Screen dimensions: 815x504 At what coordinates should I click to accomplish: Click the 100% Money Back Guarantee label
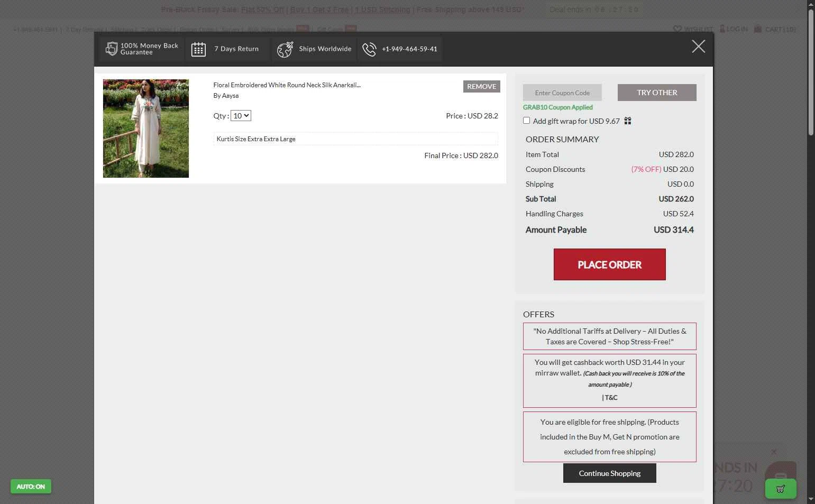[149, 49]
